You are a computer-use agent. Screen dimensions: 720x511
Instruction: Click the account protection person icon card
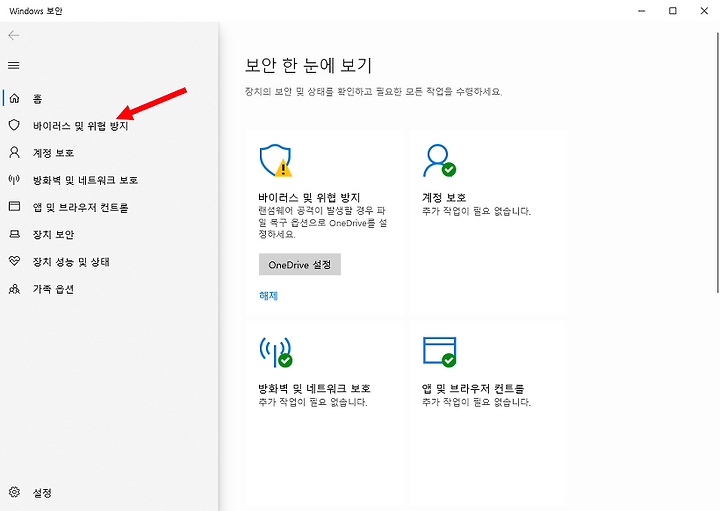[439, 161]
